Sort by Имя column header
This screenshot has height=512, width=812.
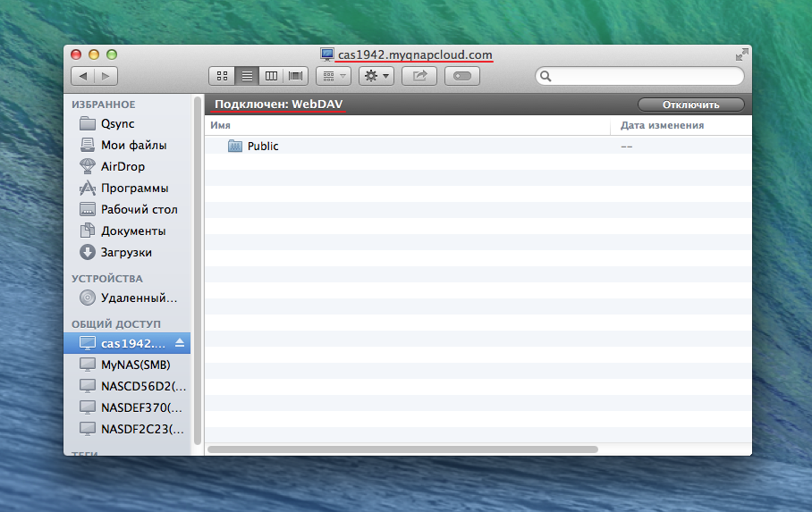[407, 125]
